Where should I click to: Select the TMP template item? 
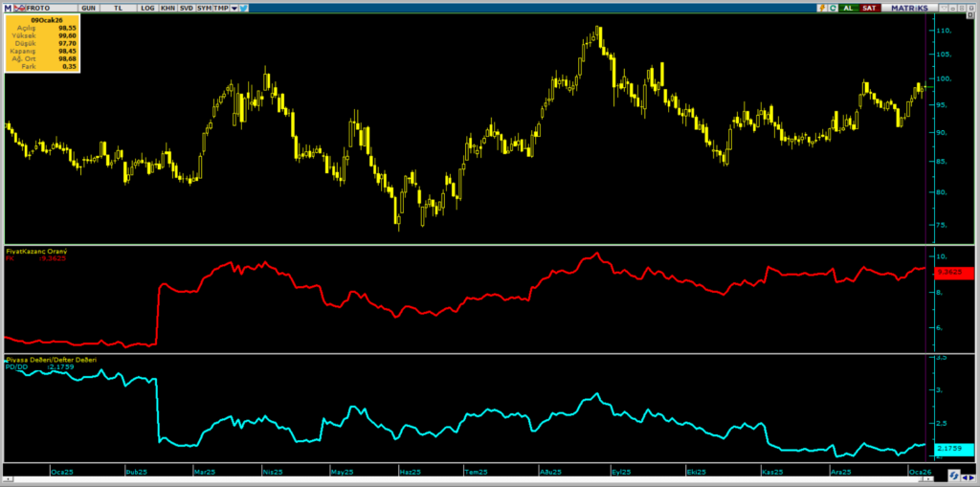[221, 7]
